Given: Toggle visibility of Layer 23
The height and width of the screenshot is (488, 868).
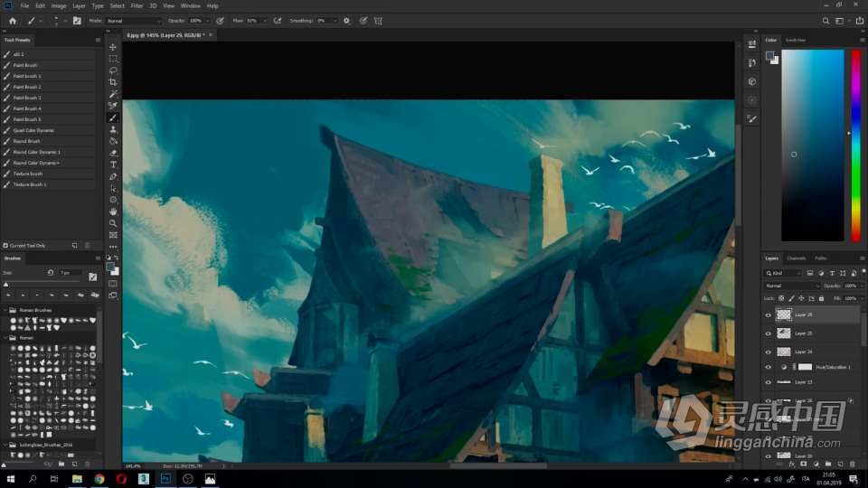Looking at the screenshot, I should coord(768,382).
